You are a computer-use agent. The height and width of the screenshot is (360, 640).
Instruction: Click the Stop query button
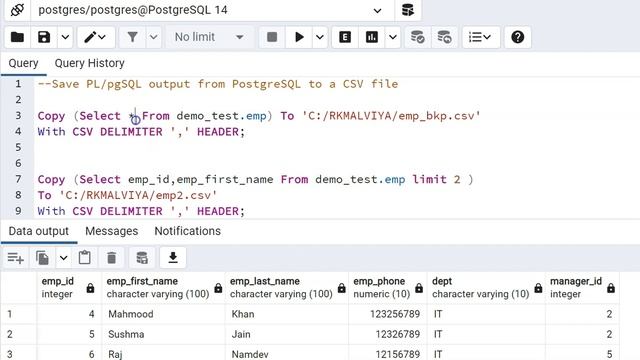[x=272, y=37]
